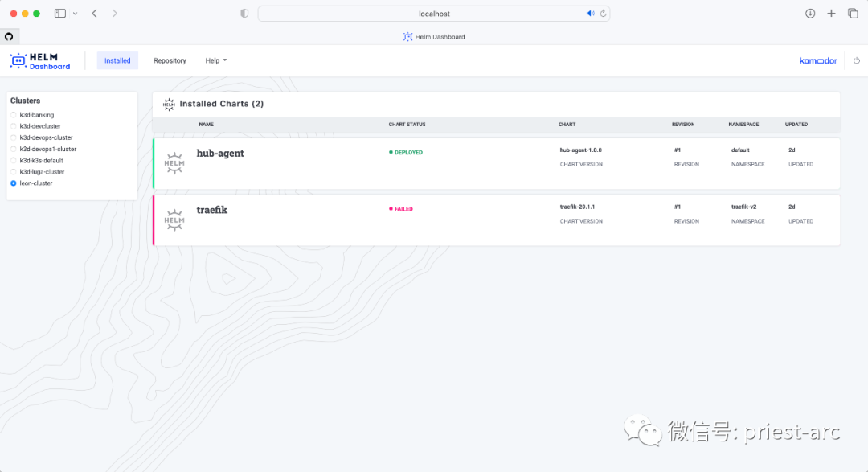The width and height of the screenshot is (868, 472).
Task: Go back with Safari back arrow
Action: [95, 14]
